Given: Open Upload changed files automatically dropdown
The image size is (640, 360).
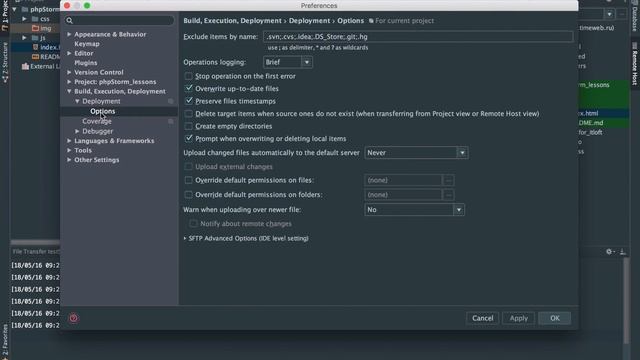Looking at the screenshot, I should [x=416, y=153].
